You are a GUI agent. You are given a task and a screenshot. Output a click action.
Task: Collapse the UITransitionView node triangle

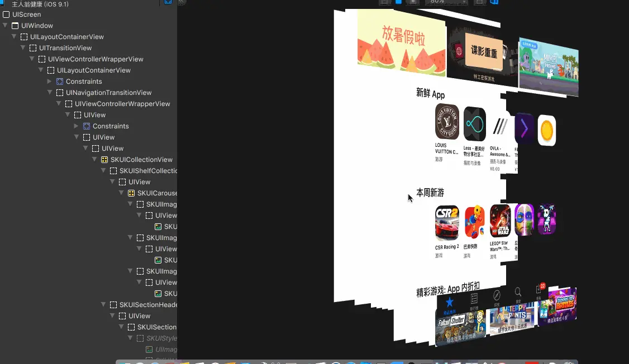point(23,47)
